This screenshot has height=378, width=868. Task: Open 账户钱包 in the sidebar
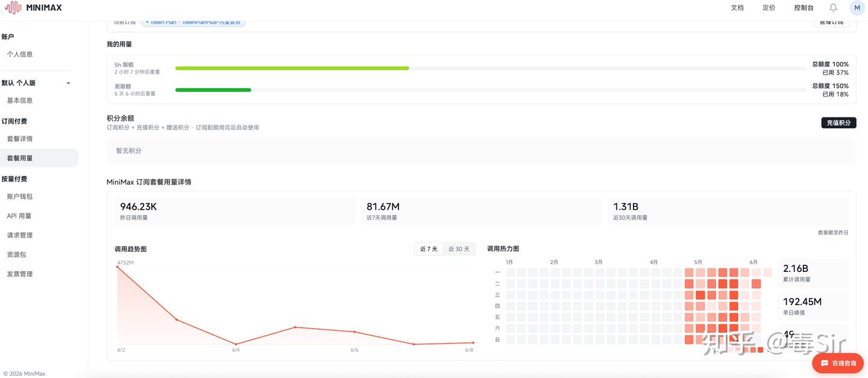[20, 197]
